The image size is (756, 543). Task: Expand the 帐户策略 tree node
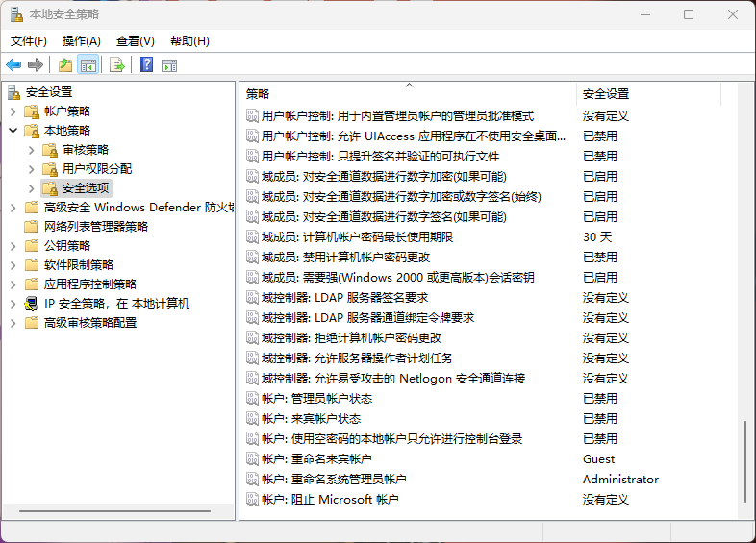[13, 111]
